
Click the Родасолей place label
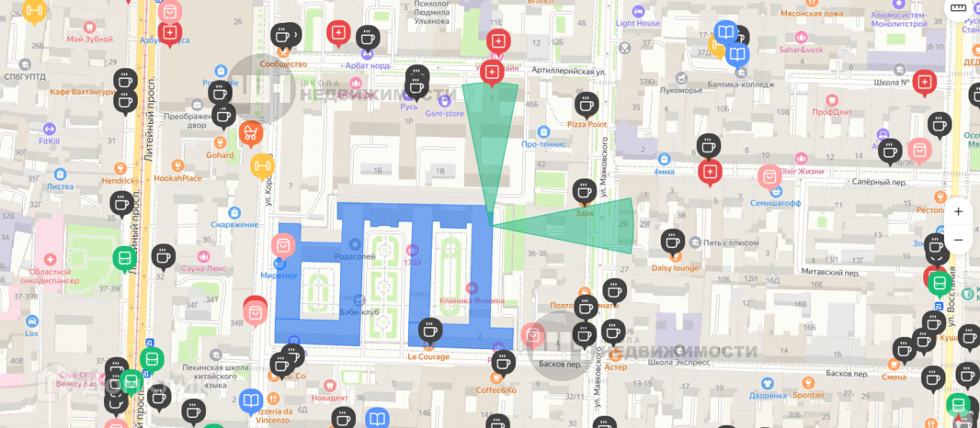click(x=355, y=256)
